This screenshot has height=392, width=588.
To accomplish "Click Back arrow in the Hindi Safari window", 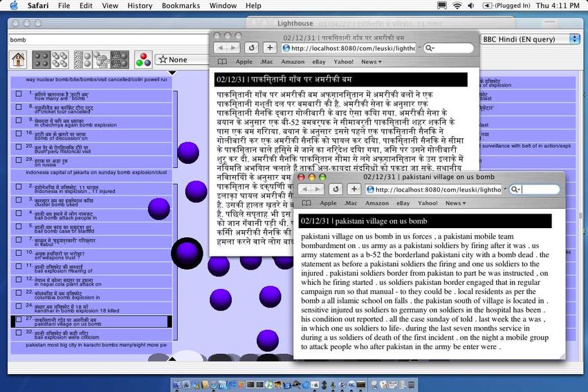I will 221,48.
